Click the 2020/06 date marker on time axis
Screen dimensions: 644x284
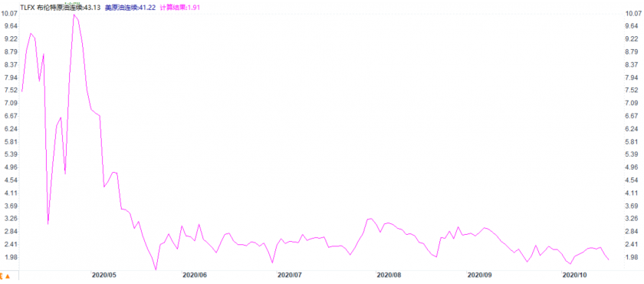[194, 274]
